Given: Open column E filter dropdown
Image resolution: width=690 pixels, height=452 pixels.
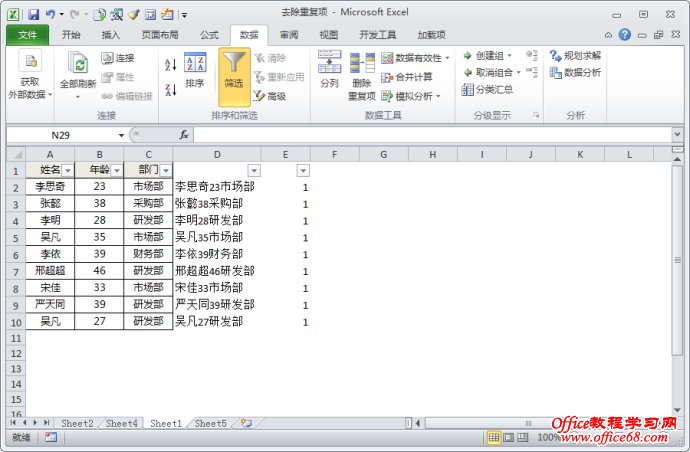Looking at the screenshot, I should (x=303, y=170).
